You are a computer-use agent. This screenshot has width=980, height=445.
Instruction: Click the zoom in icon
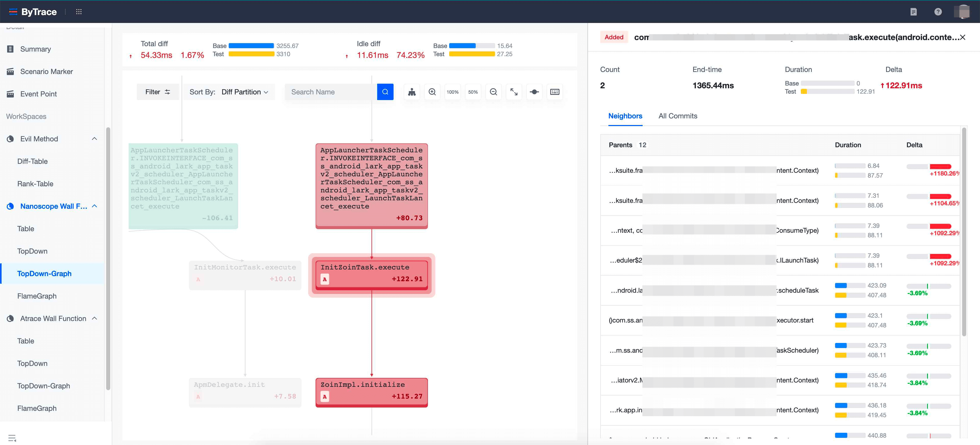click(432, 92)
